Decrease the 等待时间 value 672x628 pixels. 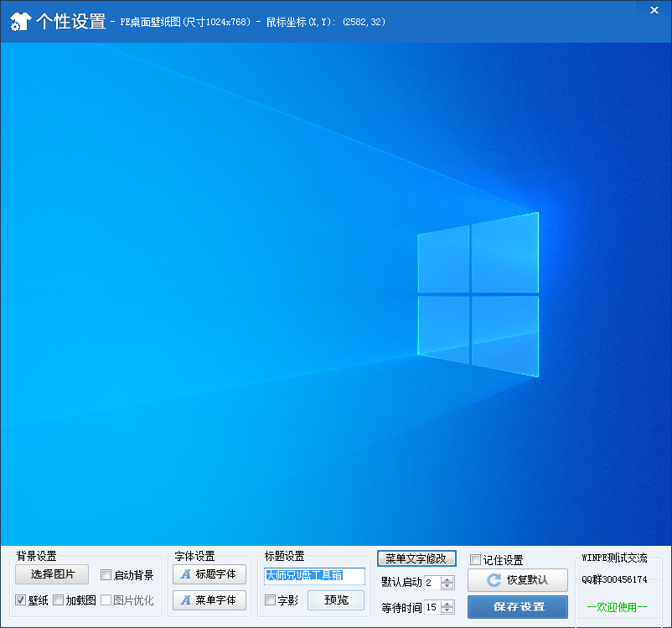tap(447, 611)
